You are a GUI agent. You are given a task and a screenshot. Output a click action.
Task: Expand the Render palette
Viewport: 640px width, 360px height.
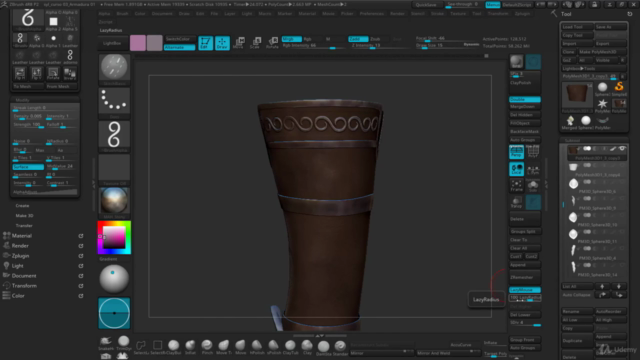coord(20,246)
